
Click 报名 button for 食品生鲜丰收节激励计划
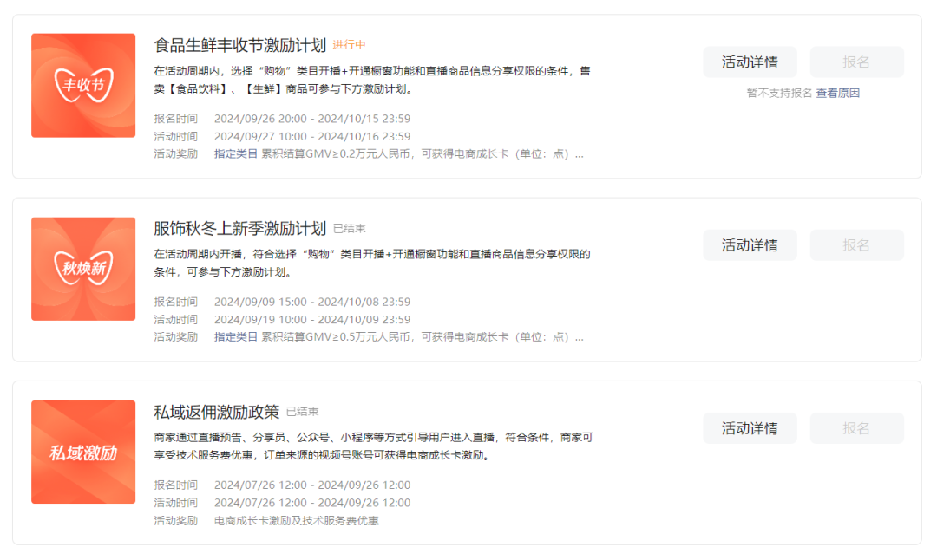click(x=856, y=62)
